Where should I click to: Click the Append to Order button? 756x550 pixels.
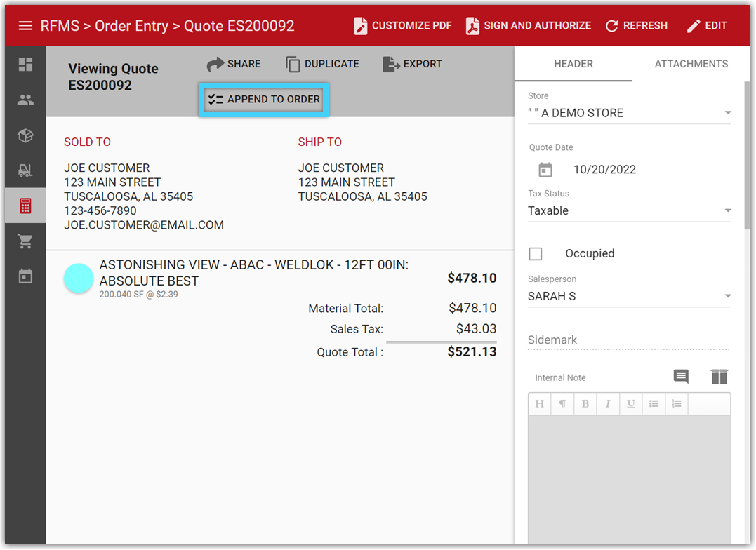tap(264, 100)
